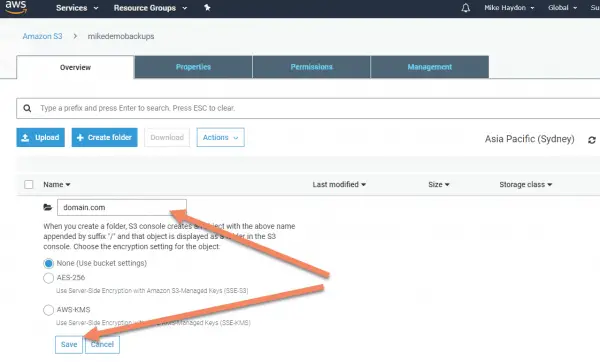Open the Global region dropdown
Screen dimensions: 600x362
[x=562, y=8]
